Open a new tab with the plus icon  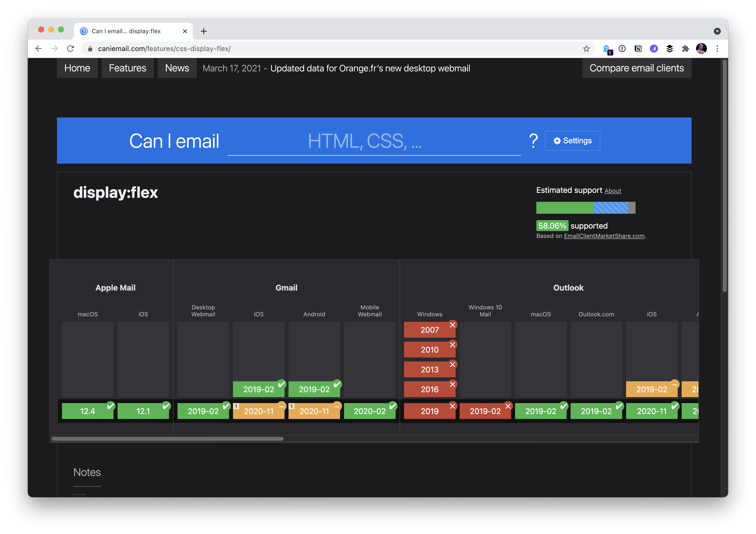click(x=204, y=31)
